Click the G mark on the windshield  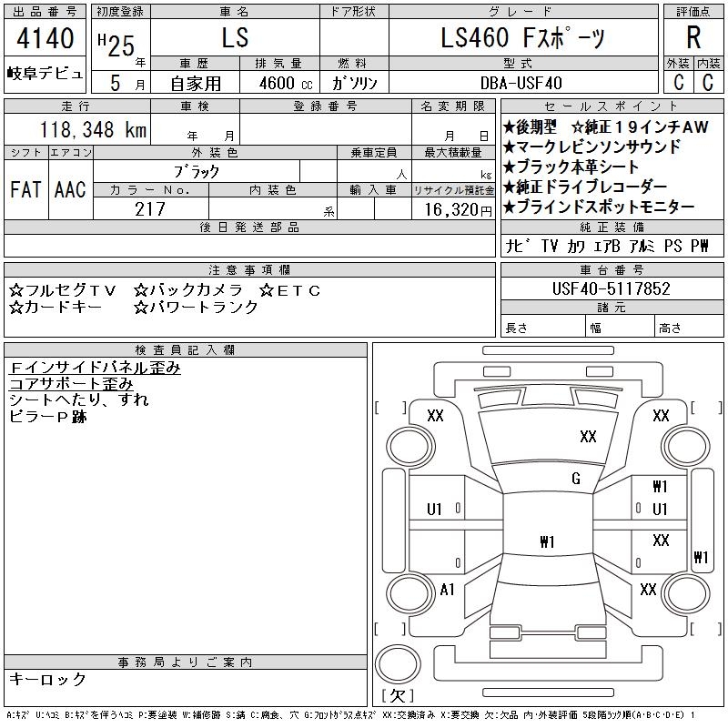[576, 479]
